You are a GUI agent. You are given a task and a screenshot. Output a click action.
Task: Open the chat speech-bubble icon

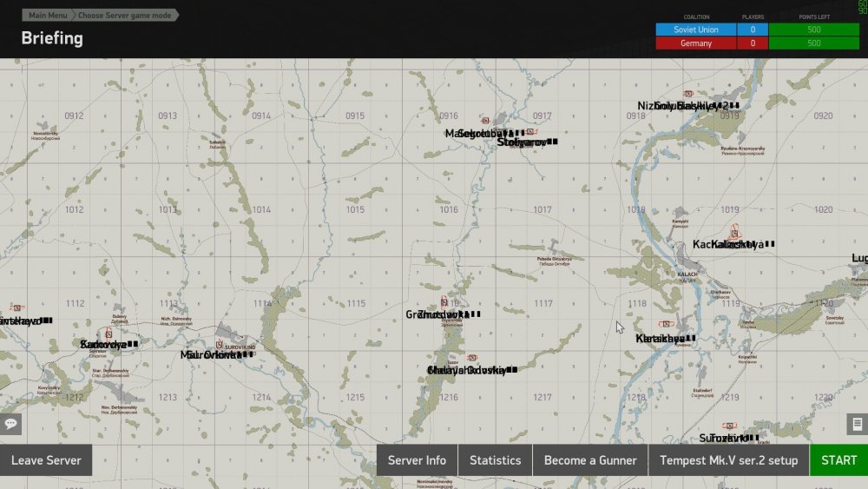point(10,424)
